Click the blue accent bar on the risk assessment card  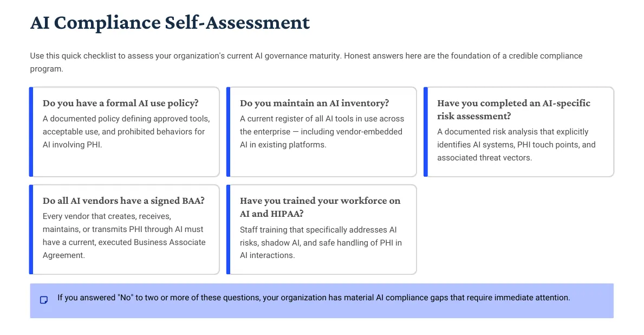coord(426,132)
